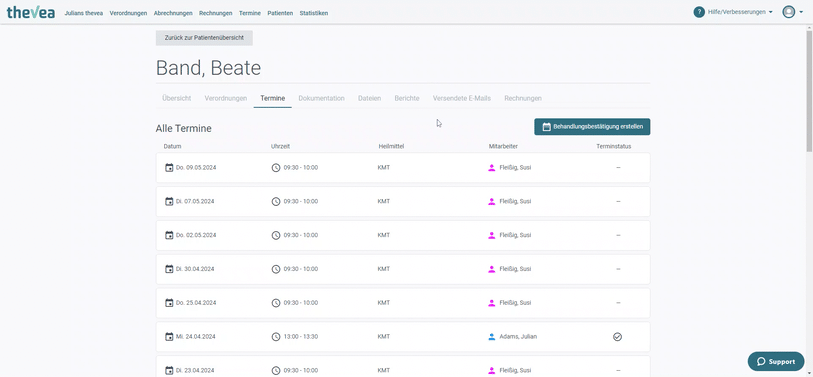Open the help question mark icon

pyautogui.click(x=699, y=12)
